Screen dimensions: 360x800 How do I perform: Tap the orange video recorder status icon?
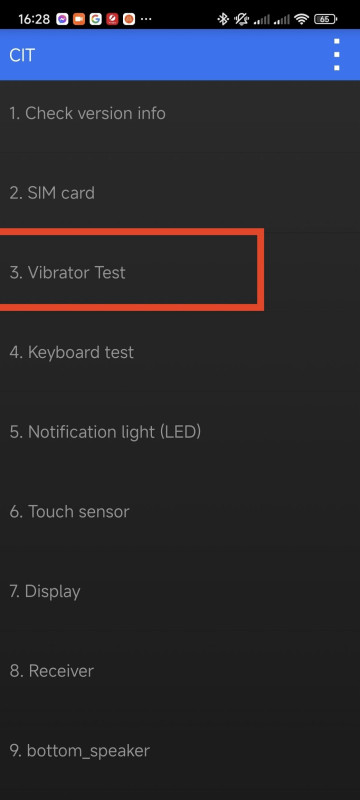[79, 19]
